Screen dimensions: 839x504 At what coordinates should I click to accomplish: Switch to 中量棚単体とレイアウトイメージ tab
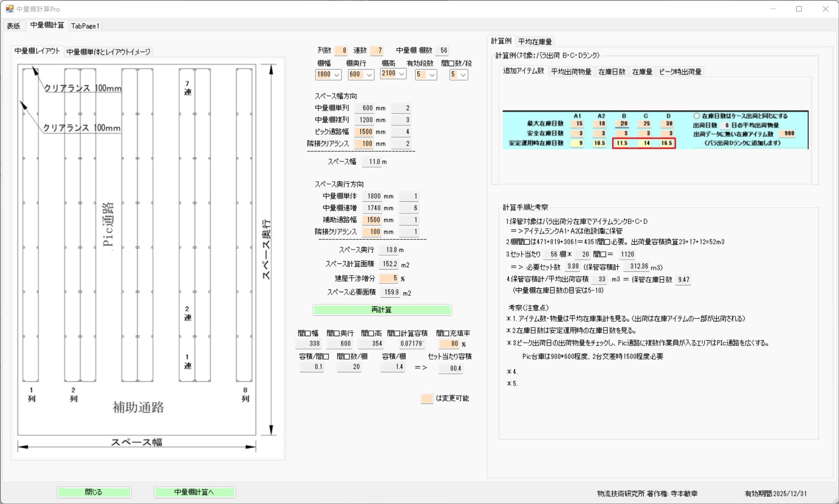tap(108, 52)
